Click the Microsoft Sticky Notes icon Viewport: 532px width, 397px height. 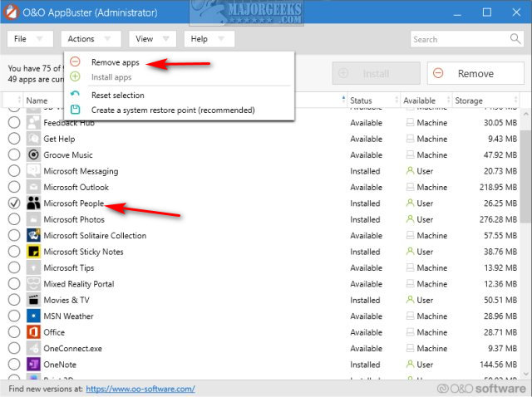coord(33,252)
